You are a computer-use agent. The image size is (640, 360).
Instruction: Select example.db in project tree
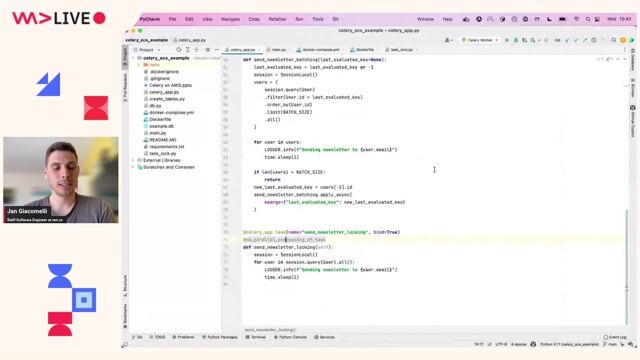point(158,126)
